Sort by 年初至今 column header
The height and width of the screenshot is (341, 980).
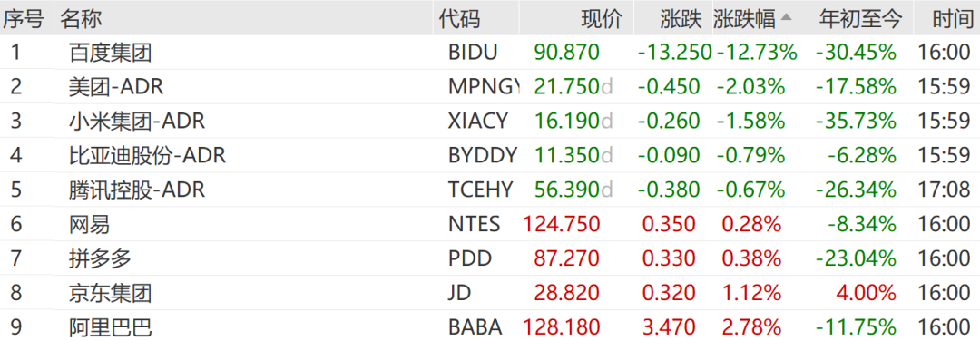[860, 19]
